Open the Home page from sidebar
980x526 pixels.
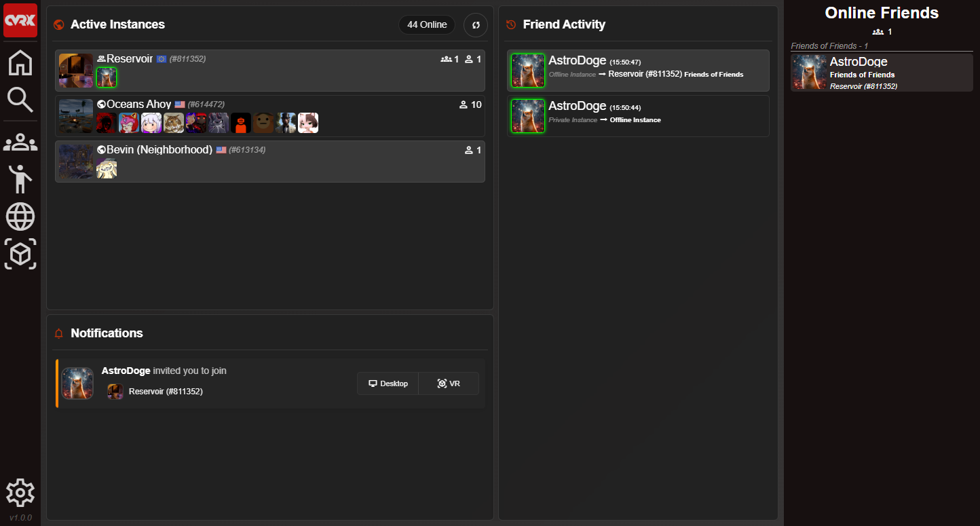pyautogui.click(x=20, y=63)
